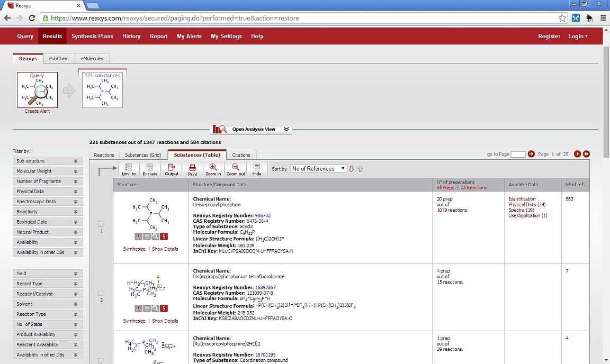
Task: Click the red go-to-page arrow icon
Action: 531,154
